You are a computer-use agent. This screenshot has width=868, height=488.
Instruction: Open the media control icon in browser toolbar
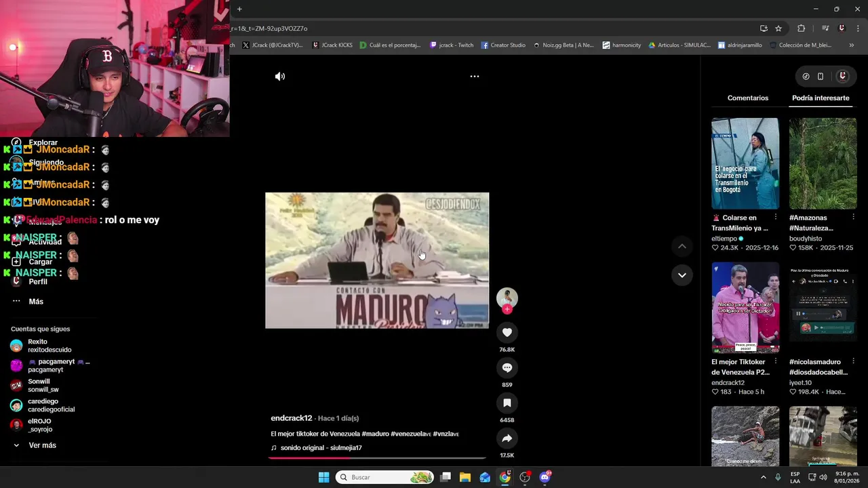[x=825, y=28]
